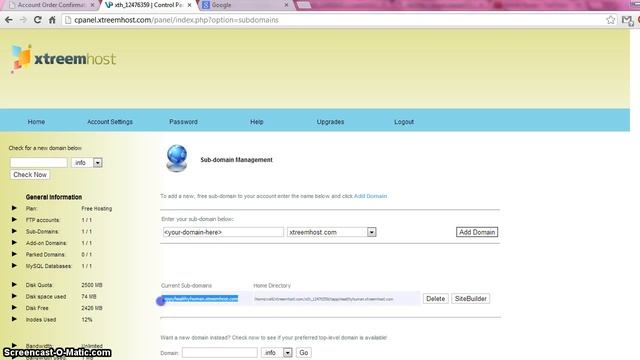Select the highlighted current sub-domain entry
640x360 pixels.
click(200, 299)
